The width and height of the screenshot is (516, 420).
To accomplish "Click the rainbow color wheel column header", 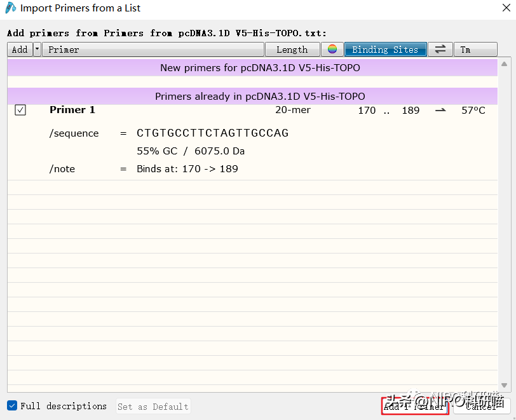I will click(x=332, y=50).
